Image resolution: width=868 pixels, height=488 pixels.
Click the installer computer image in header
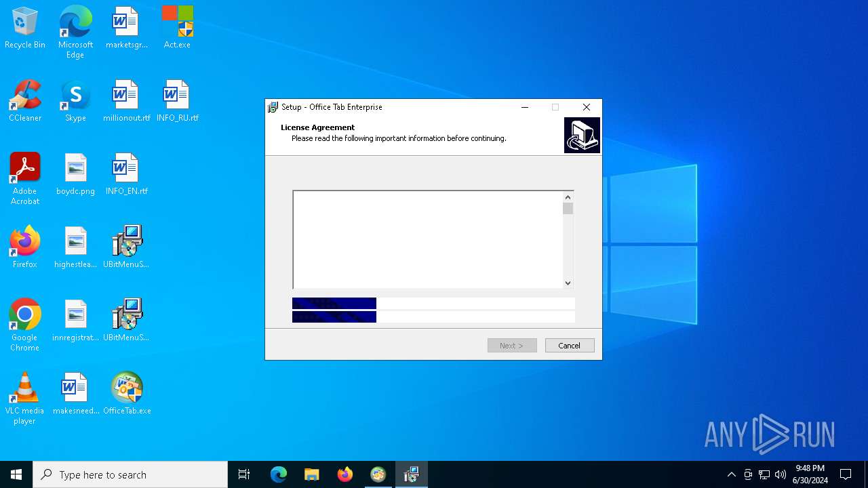(x=582, y=135)
